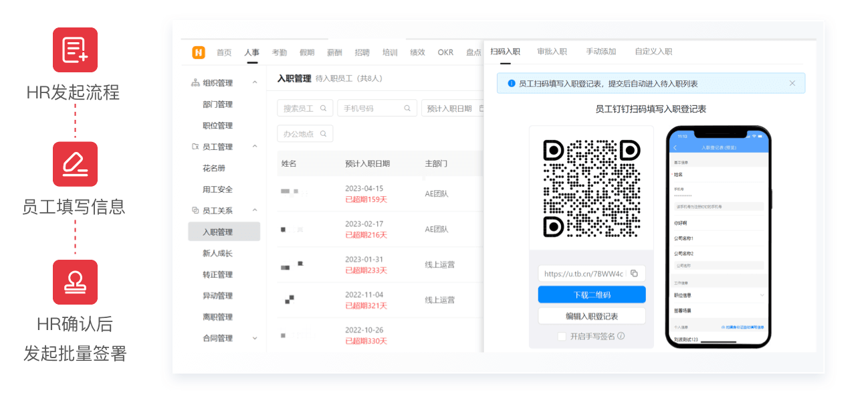Open 部门管理 in the sidebar
Image resolution: width=868 pixels, height=399 pixels.
(x=217, y=104)
